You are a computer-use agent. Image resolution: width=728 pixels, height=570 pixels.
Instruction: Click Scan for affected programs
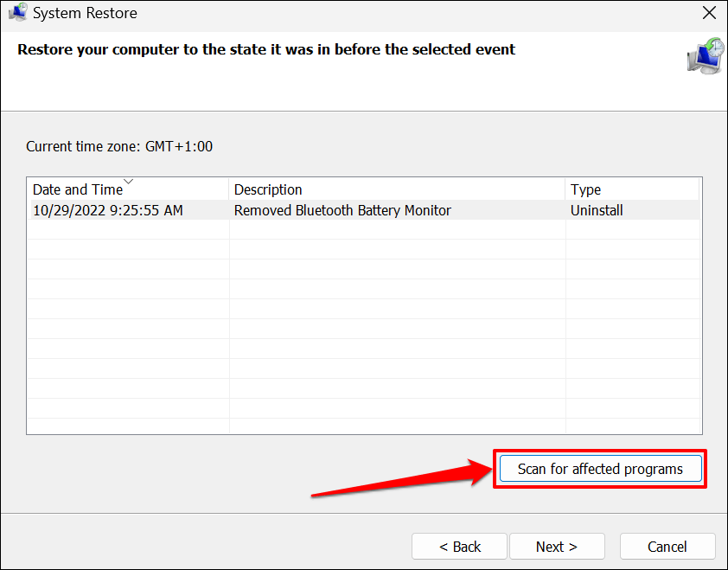pos(600,469)
